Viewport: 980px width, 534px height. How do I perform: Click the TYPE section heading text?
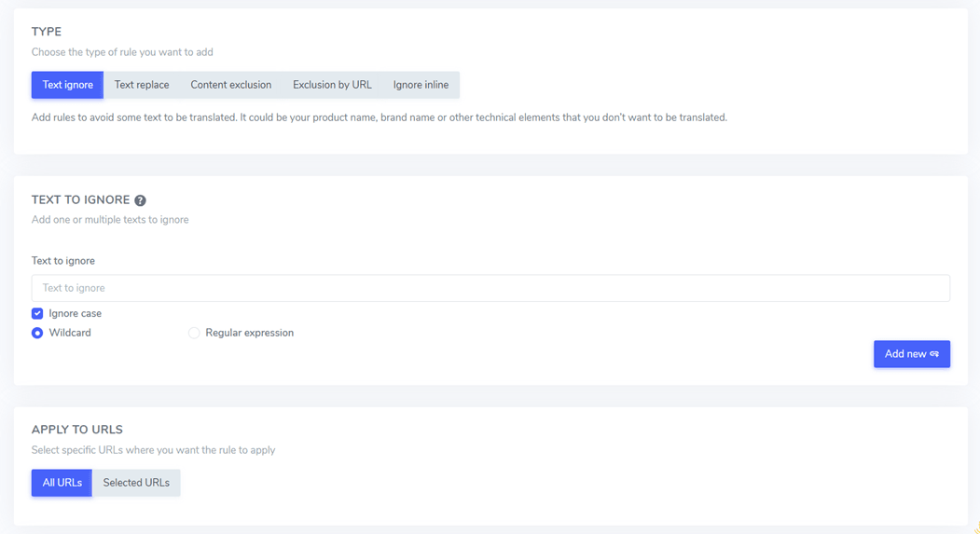click(x=47, y=32)
